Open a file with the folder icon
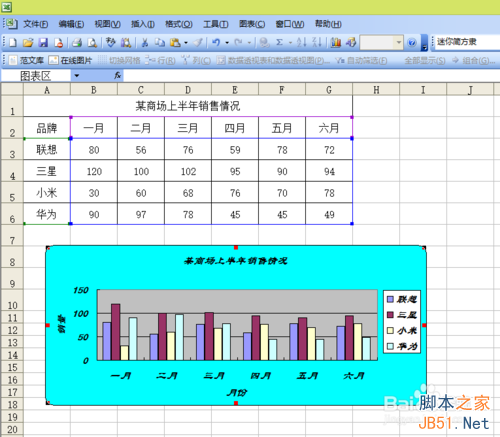The height and width of the screenshot is (437, 500). coord(28,43)
